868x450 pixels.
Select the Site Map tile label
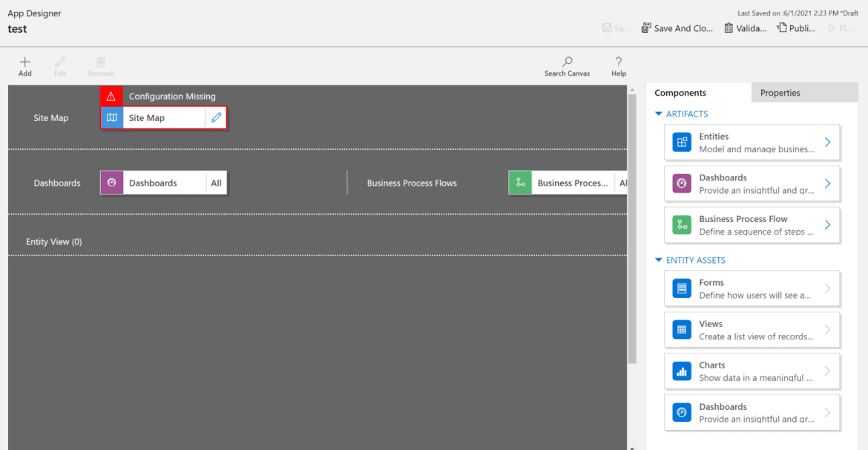click(147, 117)
